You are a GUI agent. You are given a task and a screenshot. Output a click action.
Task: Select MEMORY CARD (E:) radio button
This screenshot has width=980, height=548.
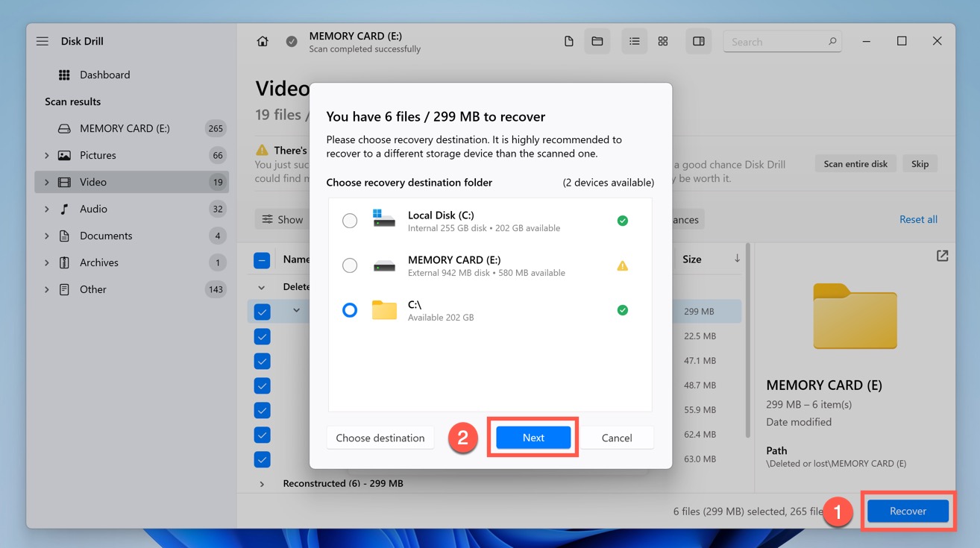point(350,265)
